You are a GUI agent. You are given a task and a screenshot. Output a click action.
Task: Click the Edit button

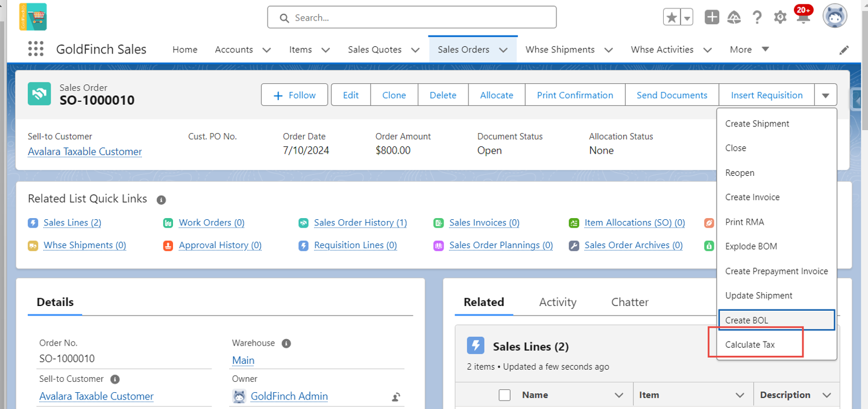351,95
